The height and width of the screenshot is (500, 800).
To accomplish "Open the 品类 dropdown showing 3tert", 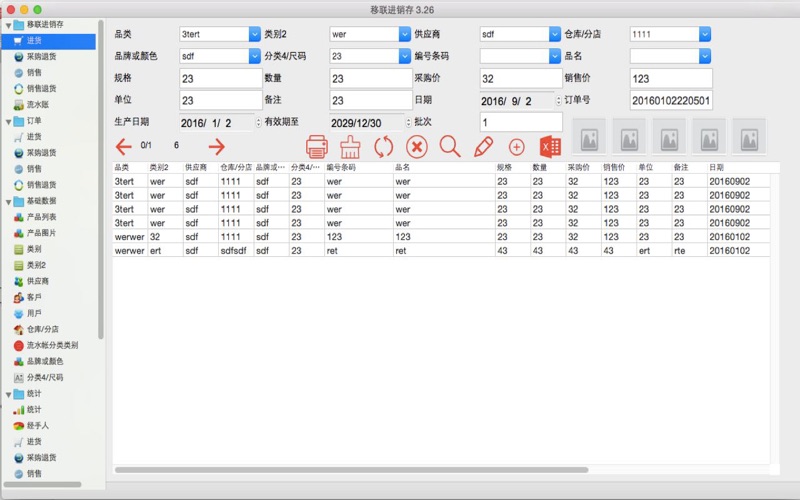I will 254,34.
